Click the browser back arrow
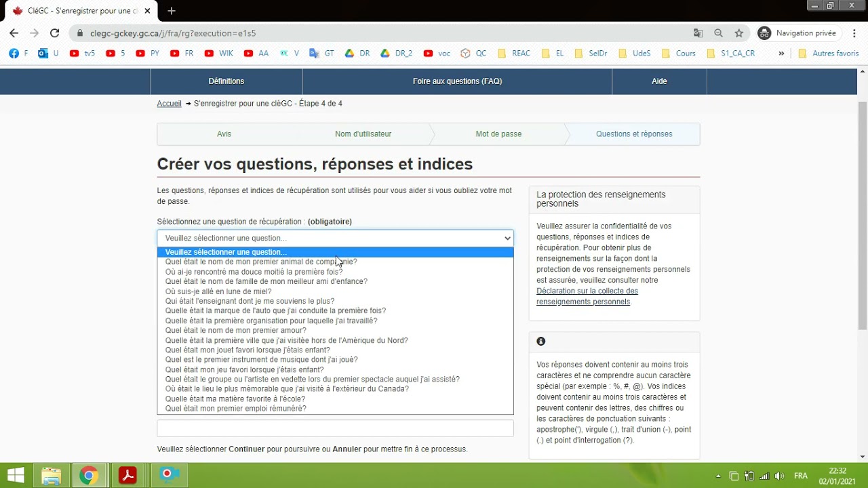868x488 pixels. tap(14, 33)
